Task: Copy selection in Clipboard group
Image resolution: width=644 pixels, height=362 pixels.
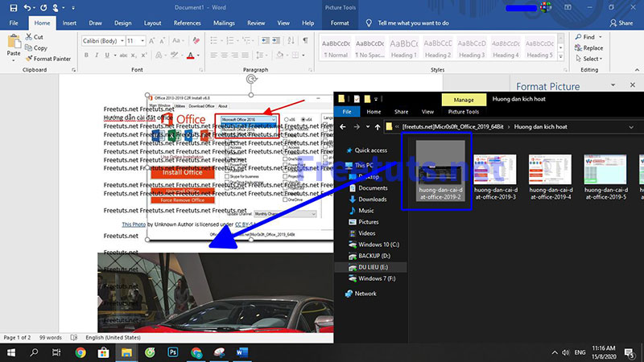Action: (x=36, y=48)
